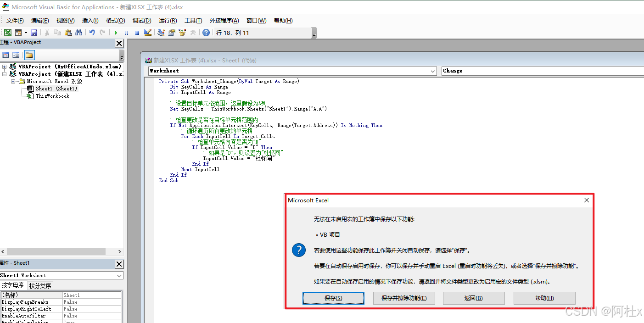Open Project Explorer via toolbar icon
644x323 pixels.
[x=161, y=33]
